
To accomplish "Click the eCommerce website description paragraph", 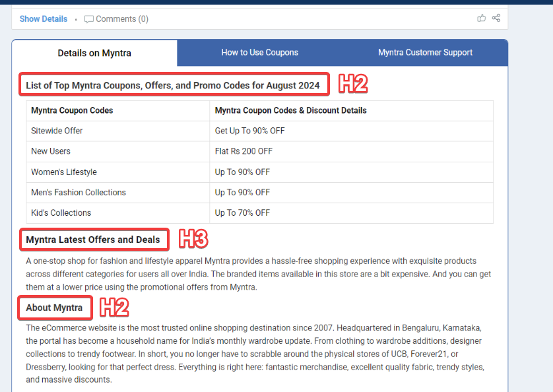I will coord(255,354).
